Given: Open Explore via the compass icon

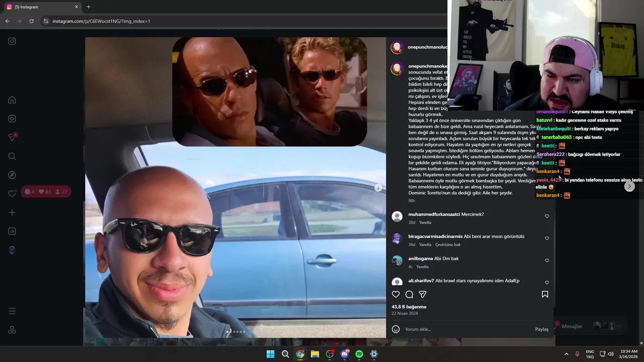Looking at the screenshot, I should (x=12, y=175).
